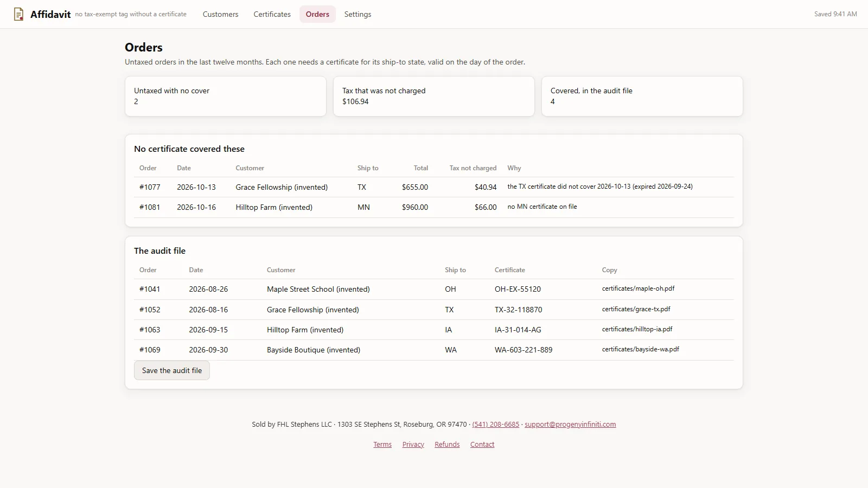The image size is (868, 488).
Task: Click the certificates/grace-tx.pdf copy path
Action: pos(636,309)
